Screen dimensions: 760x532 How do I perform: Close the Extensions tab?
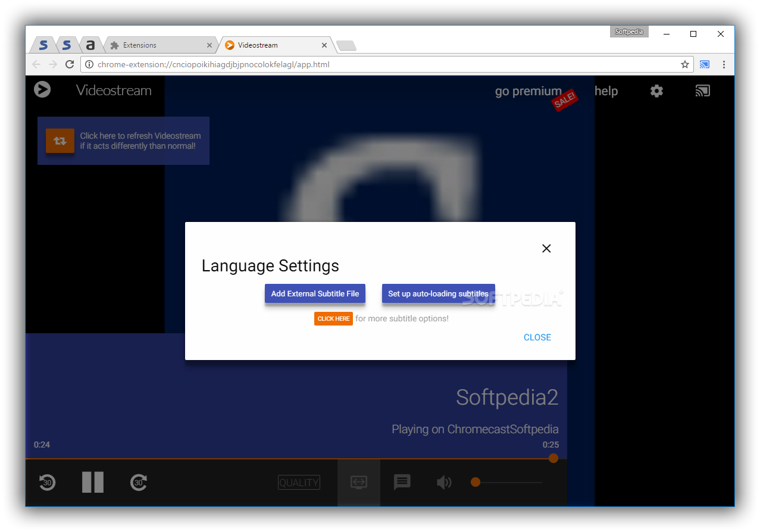tap(209, 45)
